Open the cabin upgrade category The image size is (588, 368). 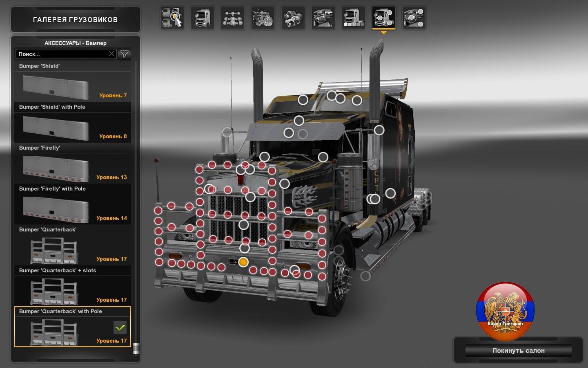click(202, 18)
